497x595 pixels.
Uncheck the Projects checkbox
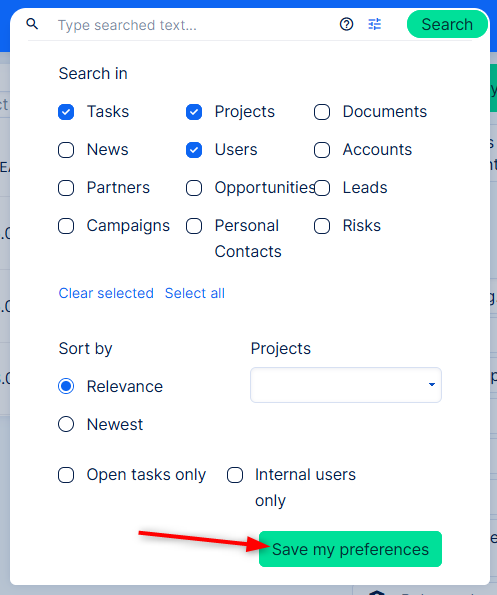[x=194, y=112]
